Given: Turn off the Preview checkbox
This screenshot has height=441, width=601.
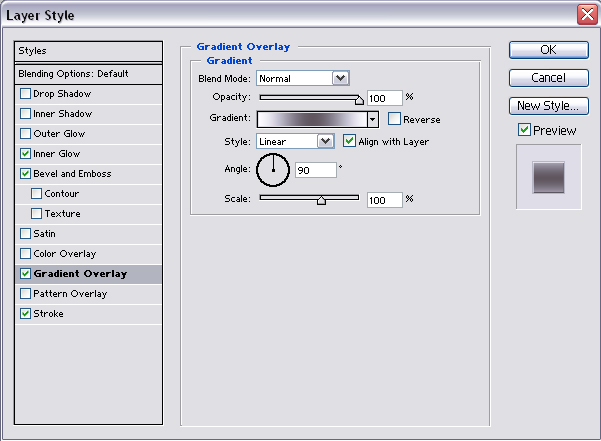Looking at the screenshot, I should pos(524,130).
